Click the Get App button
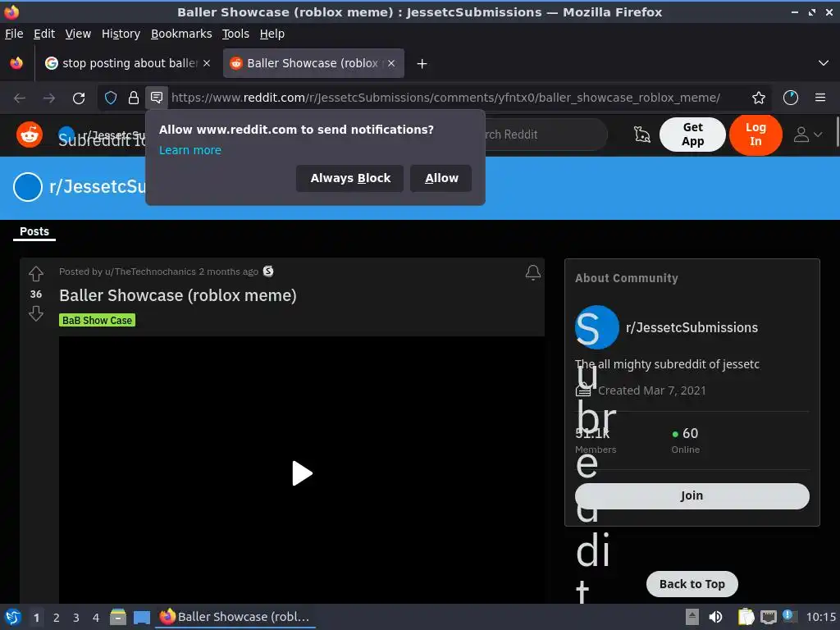840x630 pixels. coord(692,135)
